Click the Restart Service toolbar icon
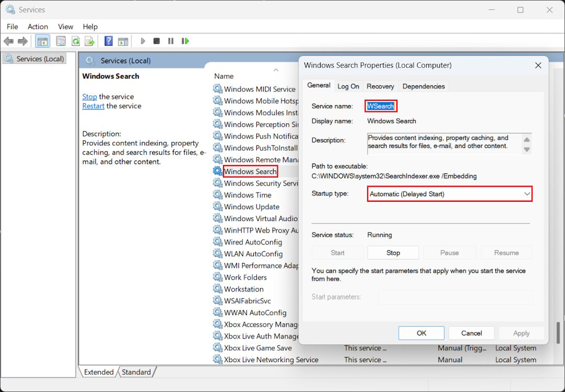The width and height of the screenshot is (565, 392). coord(185,41)
